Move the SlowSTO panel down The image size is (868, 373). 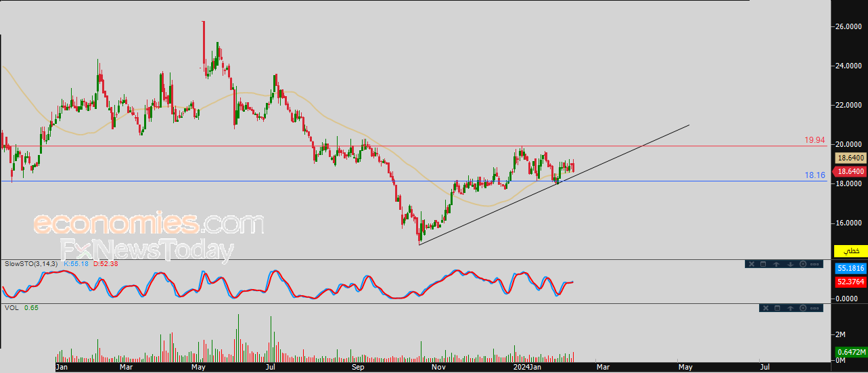click(790, 264)
